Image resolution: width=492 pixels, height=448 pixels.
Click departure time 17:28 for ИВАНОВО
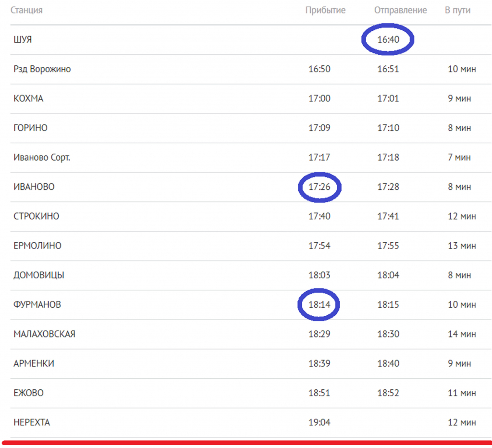tap(388, 187)
